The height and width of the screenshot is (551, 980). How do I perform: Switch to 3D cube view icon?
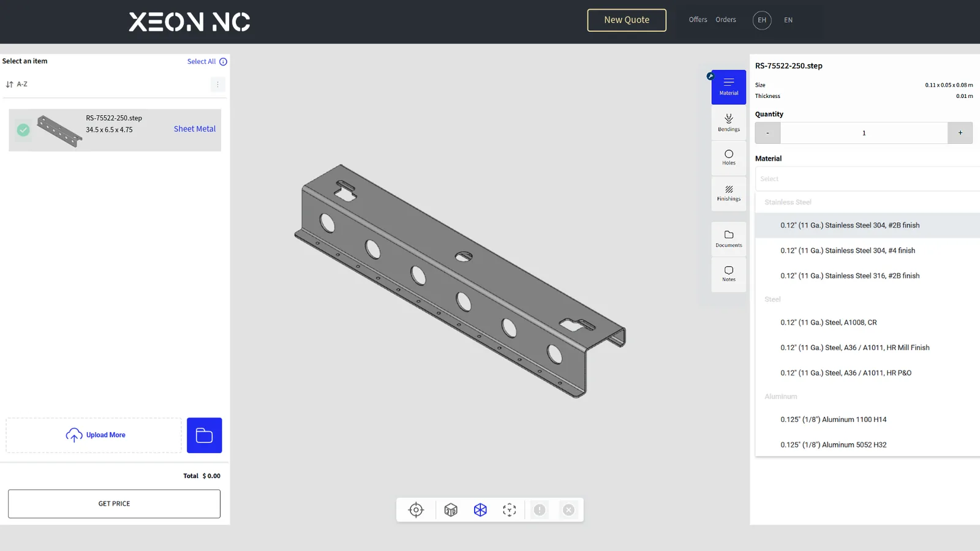451,510
